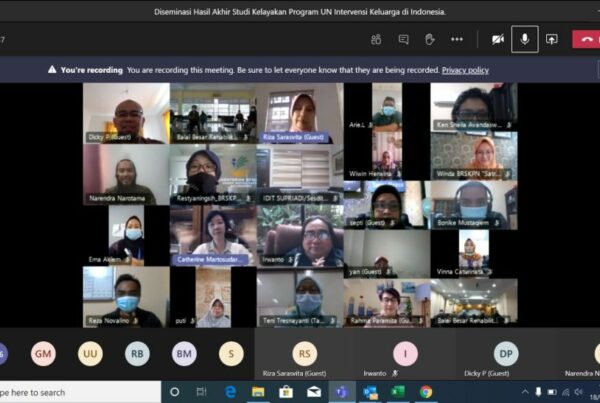
Task: Select sept (Guest) video tile
Action: coord(387,205)
